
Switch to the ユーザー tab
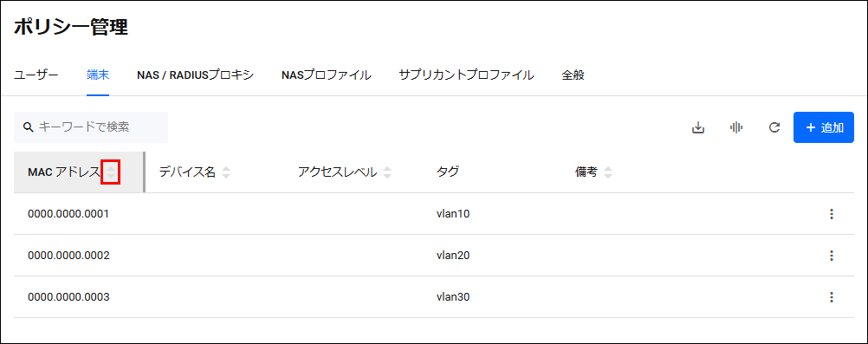click(36, 75)
